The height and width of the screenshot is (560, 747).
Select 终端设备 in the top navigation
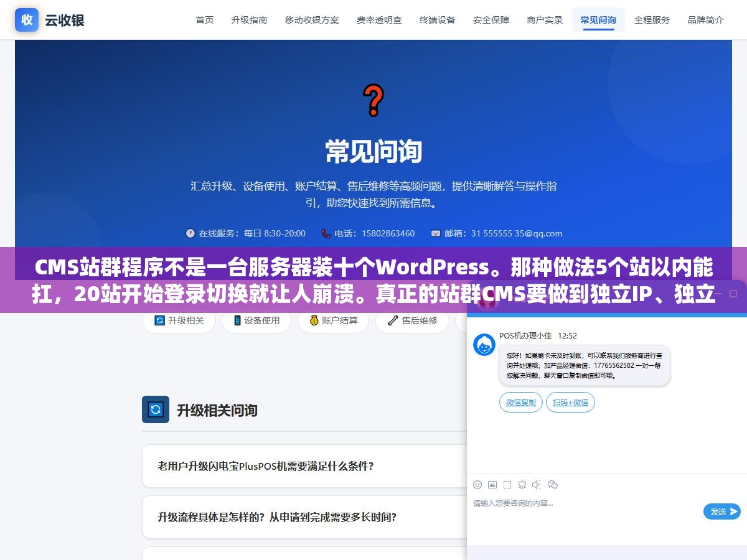[x=438, y=20]
